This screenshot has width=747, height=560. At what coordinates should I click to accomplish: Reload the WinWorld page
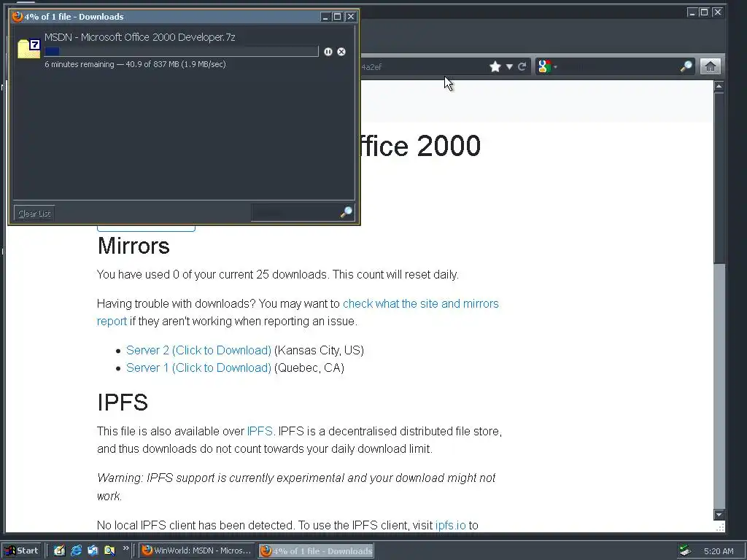coord(522,66)
